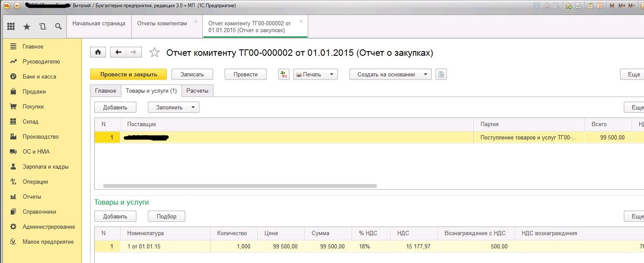Show Дт/Кт postings for this document
This screenshot has width=644, height=263.
pyautogui.click(x=284, y=74)
